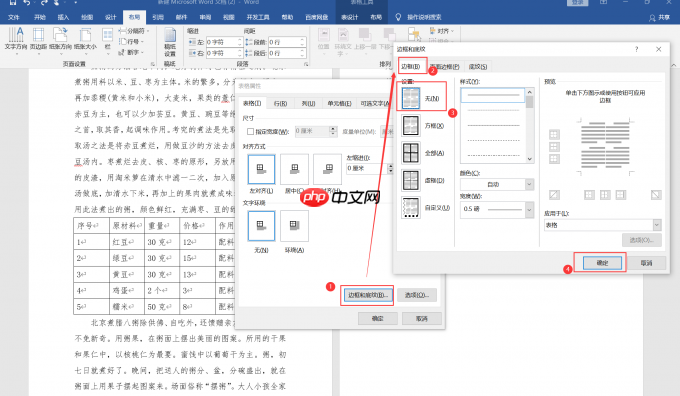
Task: Click the 红豆 table cell
Action: coord(126,242)
